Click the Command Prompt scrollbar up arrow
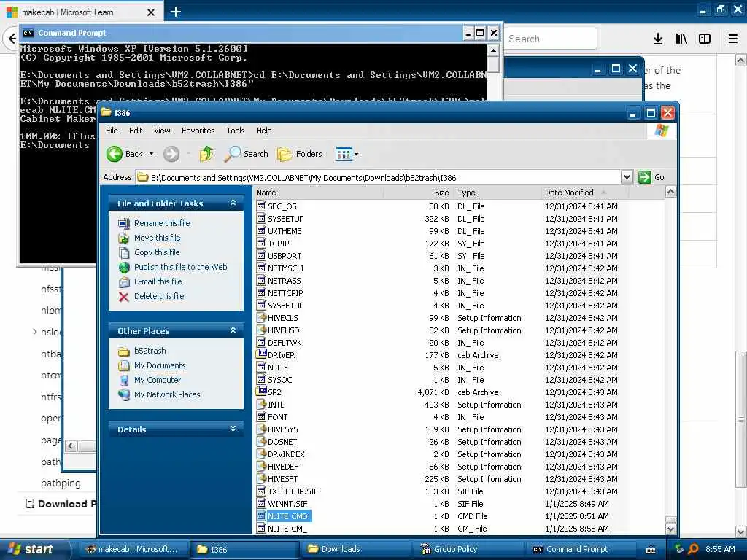Screen dimensions: 747x560 pyautogui.click(x=494, y=50)
